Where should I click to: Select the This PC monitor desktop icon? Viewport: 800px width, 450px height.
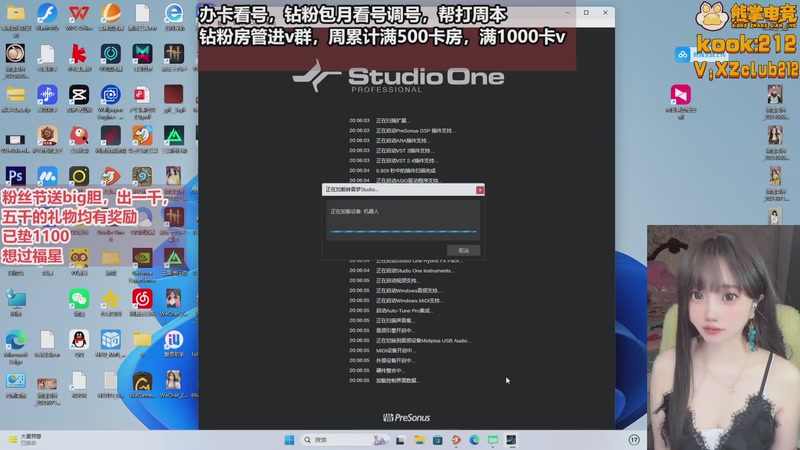[15, 299]
